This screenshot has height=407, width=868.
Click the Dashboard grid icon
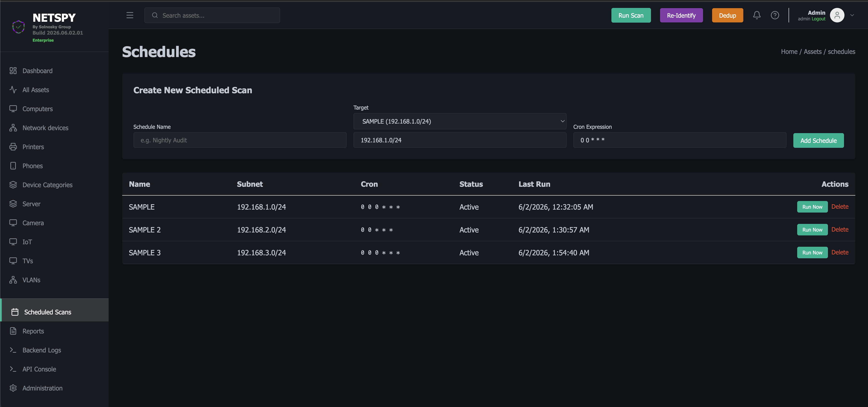coord(13,70)
